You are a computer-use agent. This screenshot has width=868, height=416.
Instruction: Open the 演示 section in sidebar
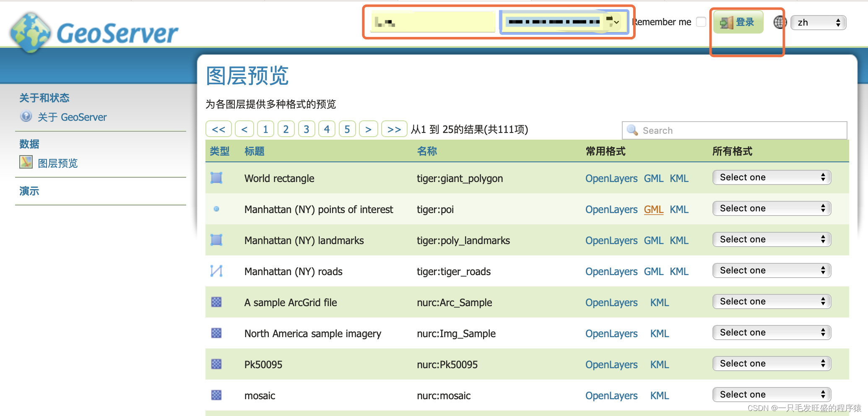coord(29,191)
